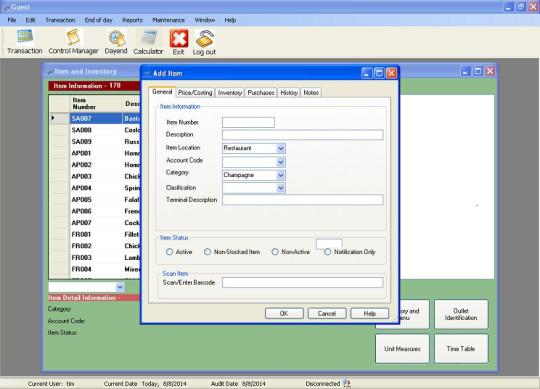Viewport: 540px width, 389px height.
Task: Click the Description text field
Action: [x=303, y=135]
